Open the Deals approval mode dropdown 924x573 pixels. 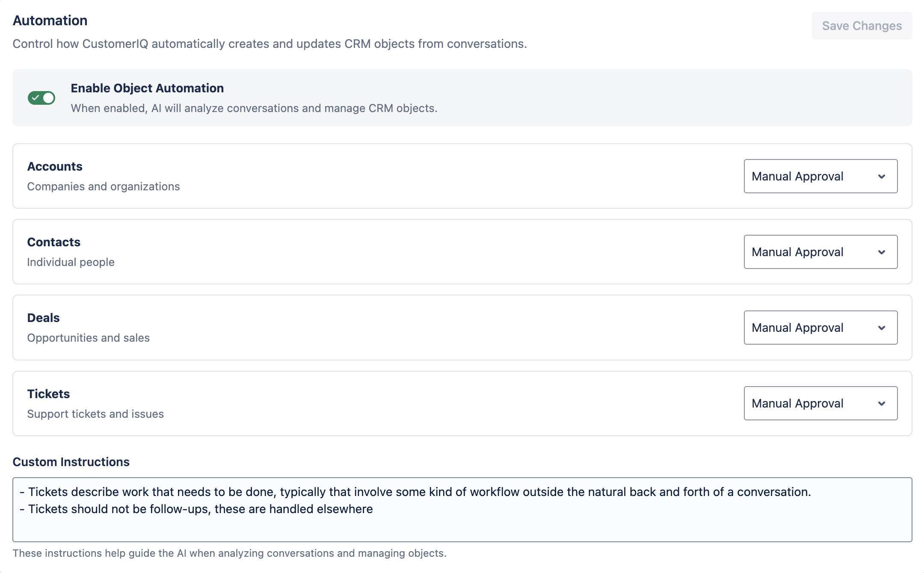(x=820, y=328)
